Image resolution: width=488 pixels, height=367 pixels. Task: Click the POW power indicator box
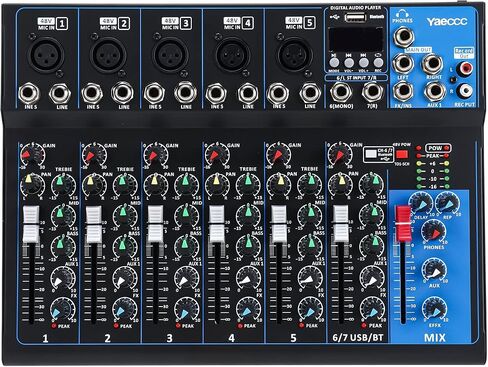pyautogui.click(x=439, y=148)
